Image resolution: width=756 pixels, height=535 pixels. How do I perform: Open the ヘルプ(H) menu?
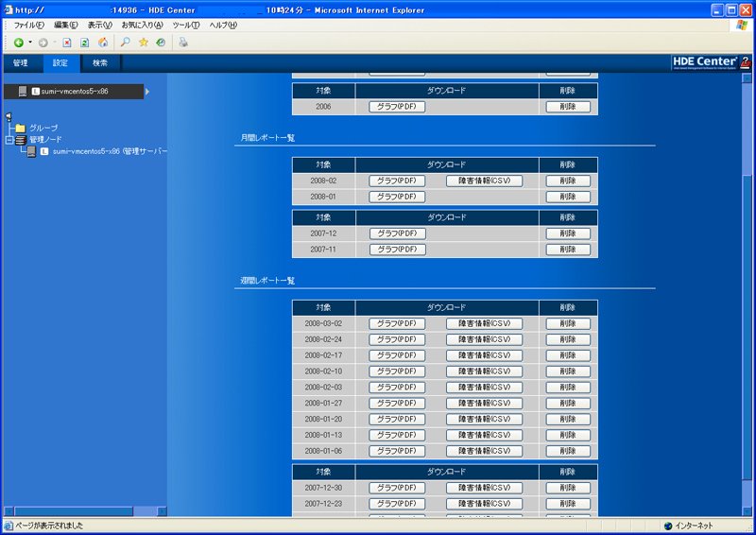[x=223, y=26]
